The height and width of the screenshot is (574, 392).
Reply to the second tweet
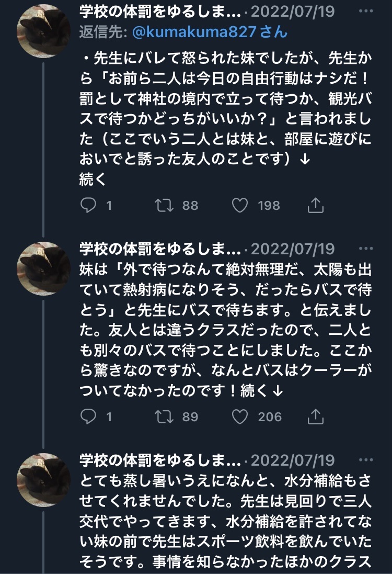pos(88,417)
